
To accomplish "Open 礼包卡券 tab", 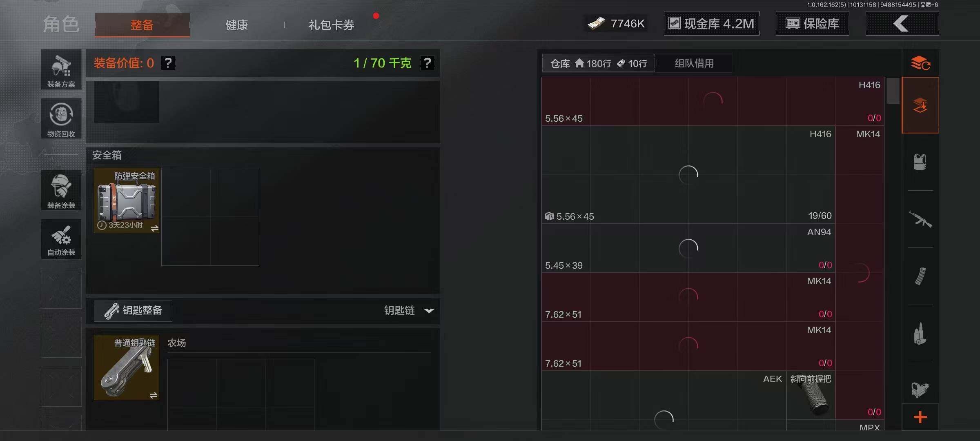I will coord(332,25).
